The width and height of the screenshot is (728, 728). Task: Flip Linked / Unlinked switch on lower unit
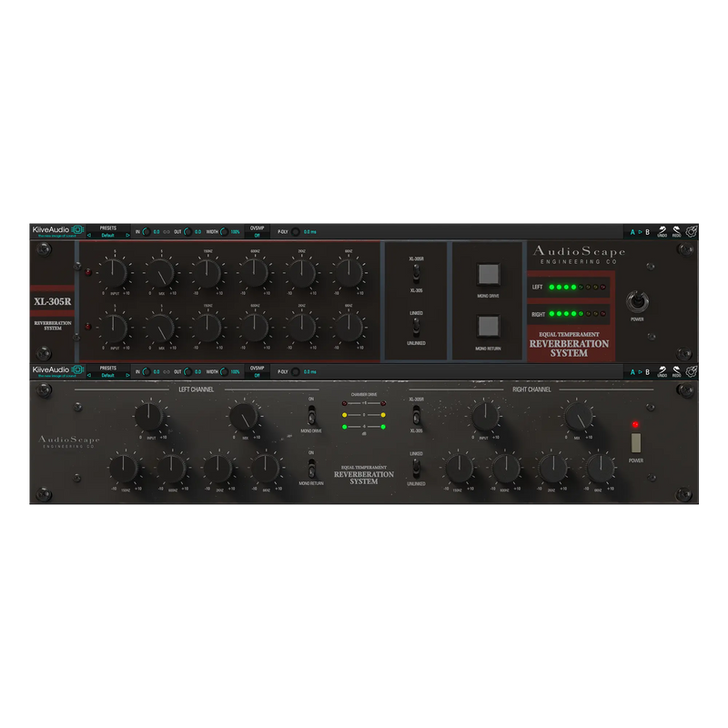coord(417,468)
